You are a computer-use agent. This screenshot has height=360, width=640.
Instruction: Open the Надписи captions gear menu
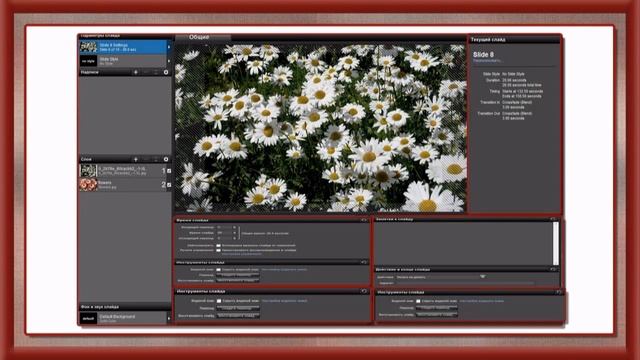pyautogui.click(x=166, y=72)
